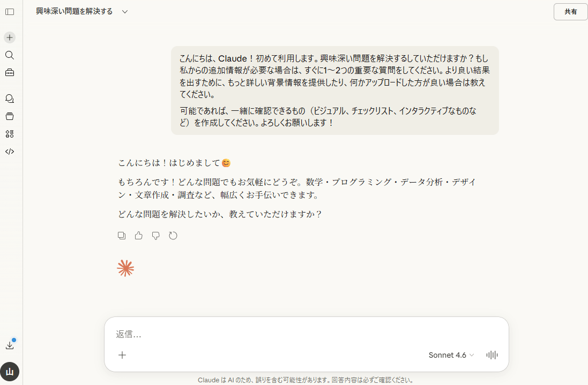Collapse the sidebar with the panel toggle
Screen dimensions: 588x385
(x=9, y=11)
